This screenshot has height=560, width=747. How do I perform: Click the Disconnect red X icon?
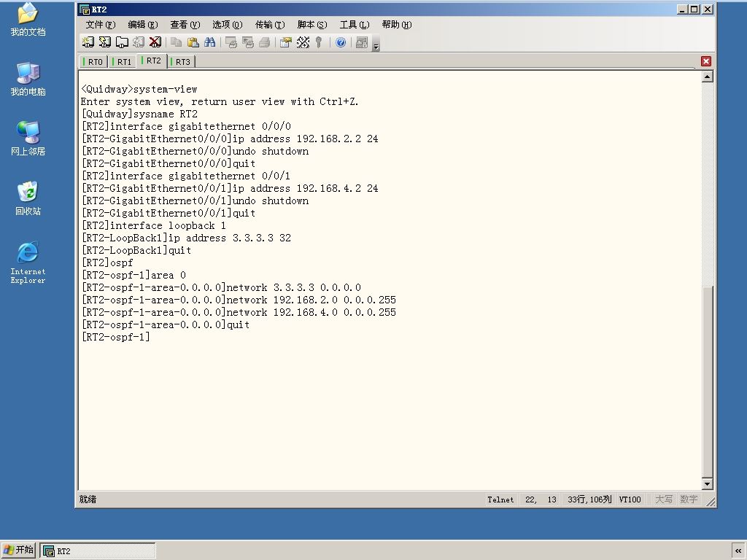click(x=155, y=42)
